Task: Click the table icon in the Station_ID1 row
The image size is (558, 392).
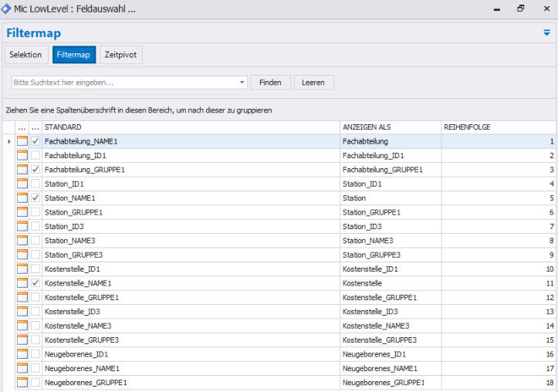Action: pyautogui.click(x=22, y=184)
